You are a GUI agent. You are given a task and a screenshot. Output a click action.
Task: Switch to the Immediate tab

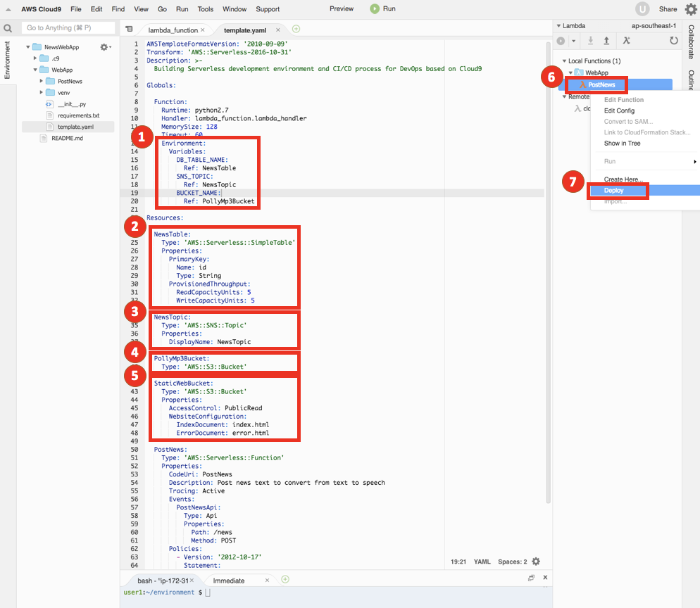(x=229, y=581)
